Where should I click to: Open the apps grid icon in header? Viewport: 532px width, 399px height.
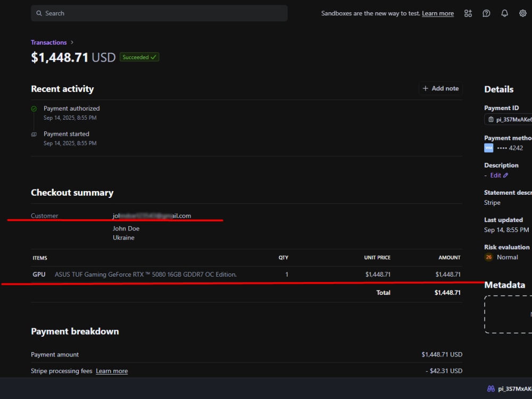click(468, 13)
